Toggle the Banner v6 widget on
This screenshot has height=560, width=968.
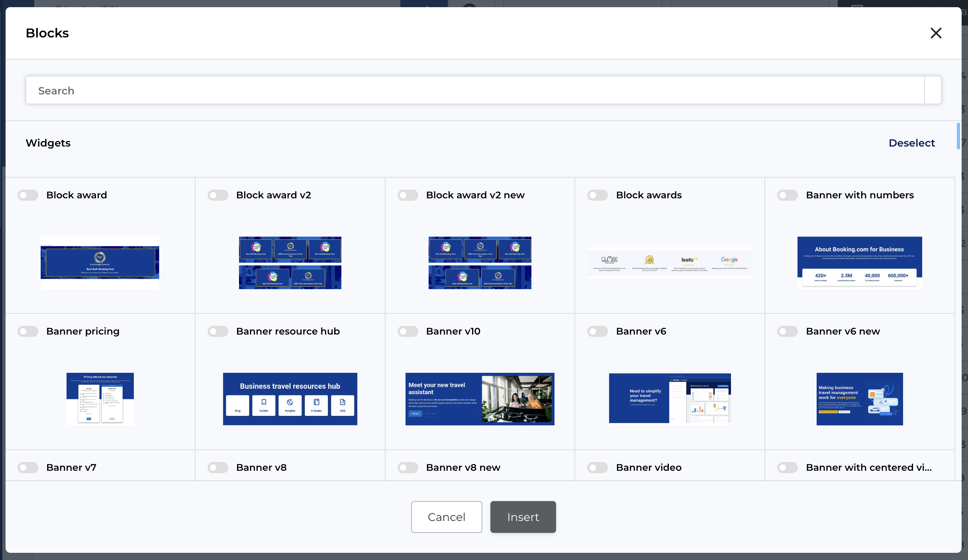[x=598, y=331]
